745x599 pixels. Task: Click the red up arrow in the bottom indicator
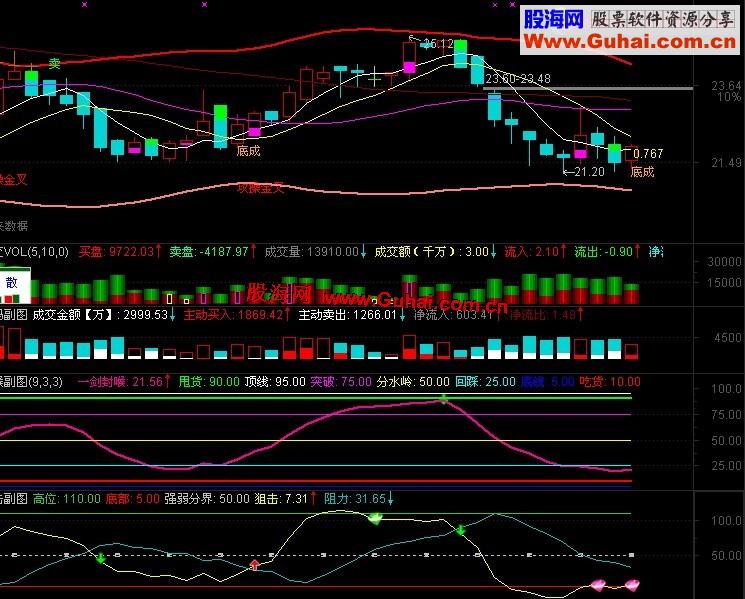coord(255,564)
